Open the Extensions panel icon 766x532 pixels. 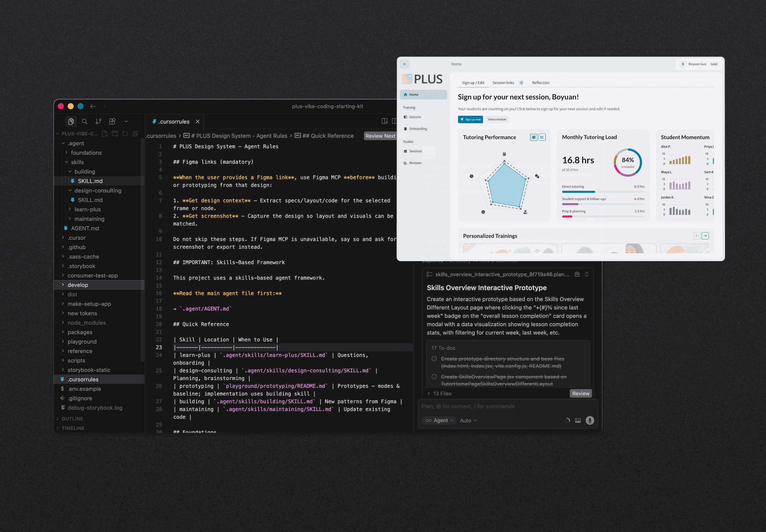tap(112, 121)
